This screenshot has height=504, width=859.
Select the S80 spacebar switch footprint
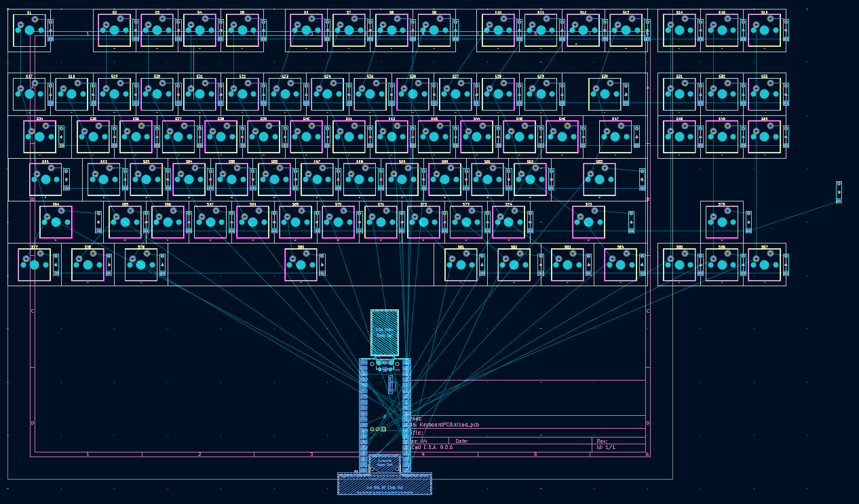pyautogui.click(x=301, y=265)
